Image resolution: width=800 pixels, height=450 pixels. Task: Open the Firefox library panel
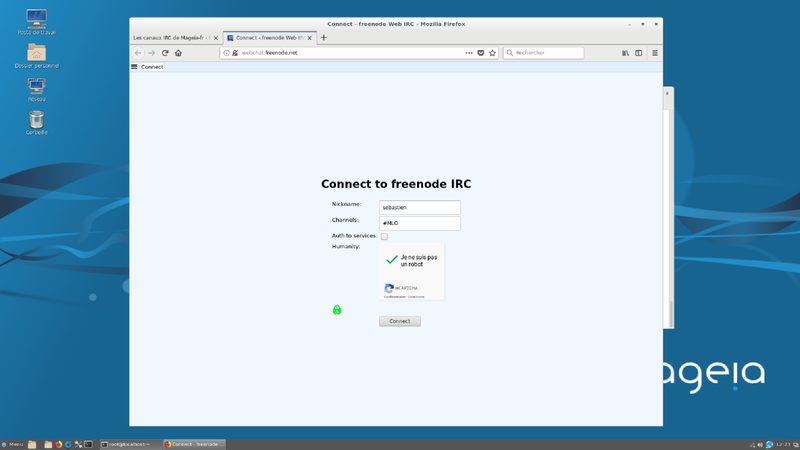[625, 53]
